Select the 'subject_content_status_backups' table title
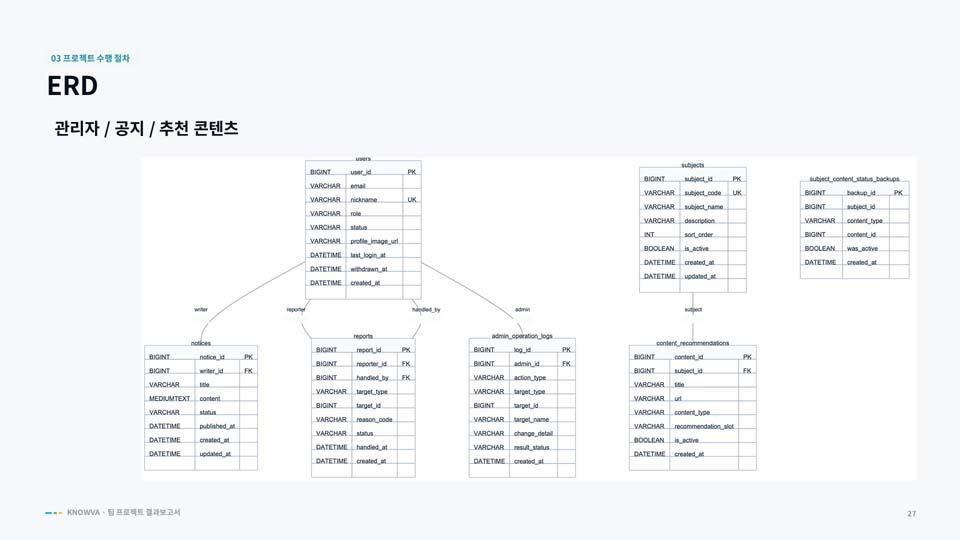The height and width of the screenshot is (540, 960). coord(854,179)
